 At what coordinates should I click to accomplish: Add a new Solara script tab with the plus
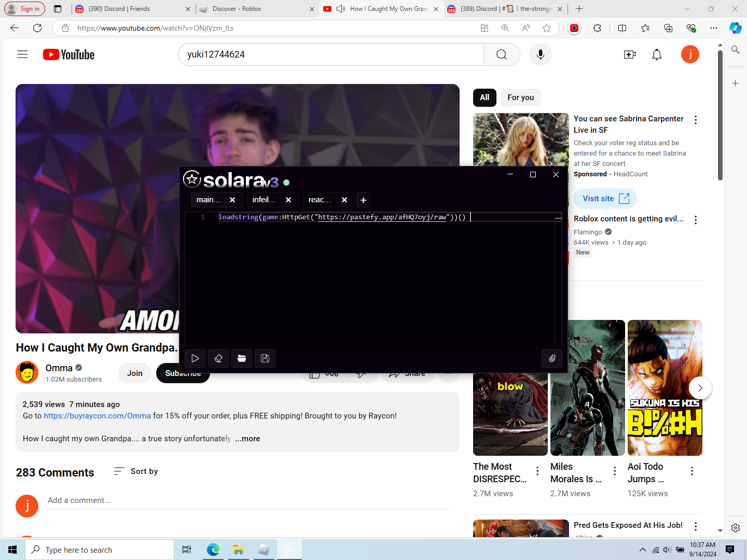point(364,200)
